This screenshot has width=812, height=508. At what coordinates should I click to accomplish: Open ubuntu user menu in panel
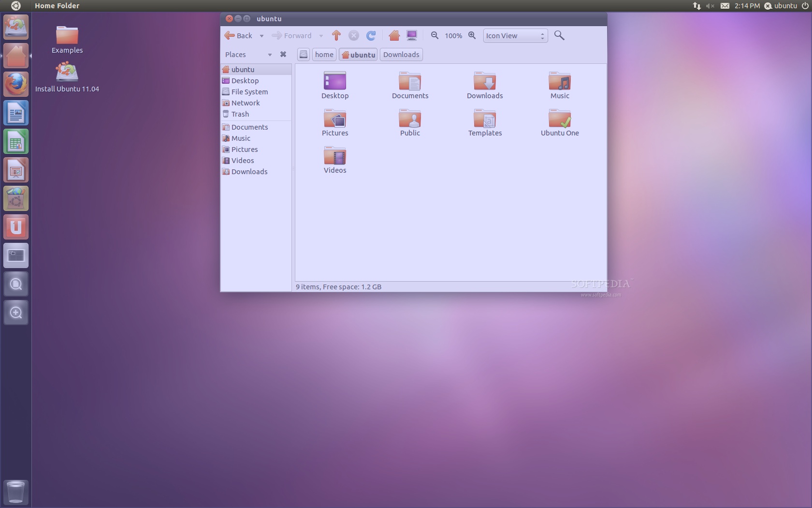[x=781, y=6]
